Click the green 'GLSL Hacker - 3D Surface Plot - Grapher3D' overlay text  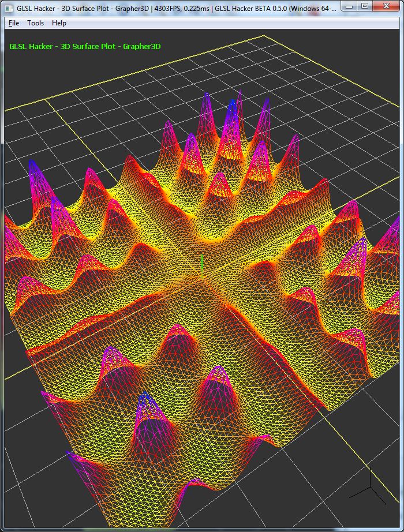click(85, 47)
